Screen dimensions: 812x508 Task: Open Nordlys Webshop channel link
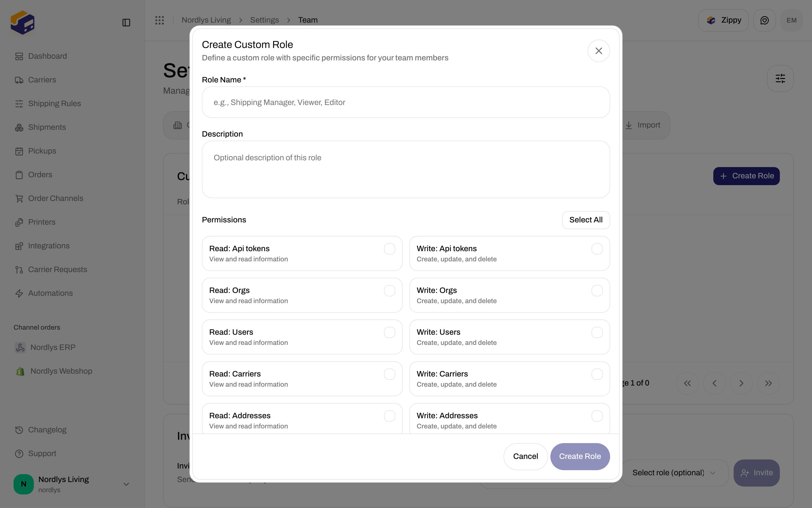coord(72,371)
